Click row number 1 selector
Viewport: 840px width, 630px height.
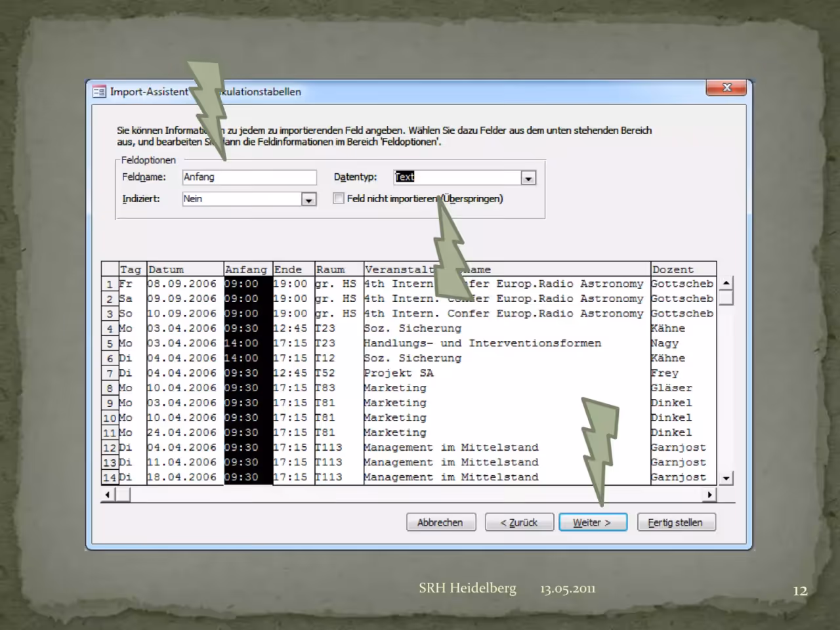point(110,284)
